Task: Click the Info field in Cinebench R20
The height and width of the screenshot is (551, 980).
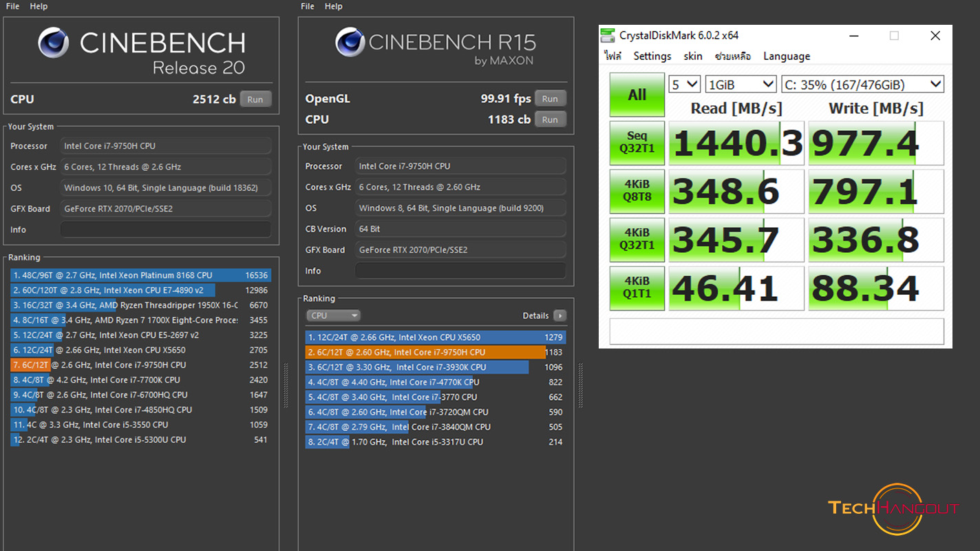Action: 166,229
